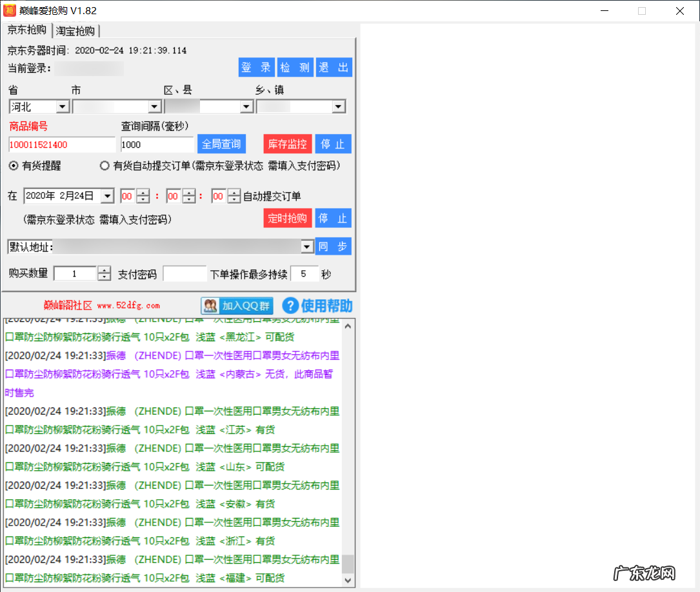Expand the 省 province dropdown showing 河北
700x592 pixels.
point(63,107)
